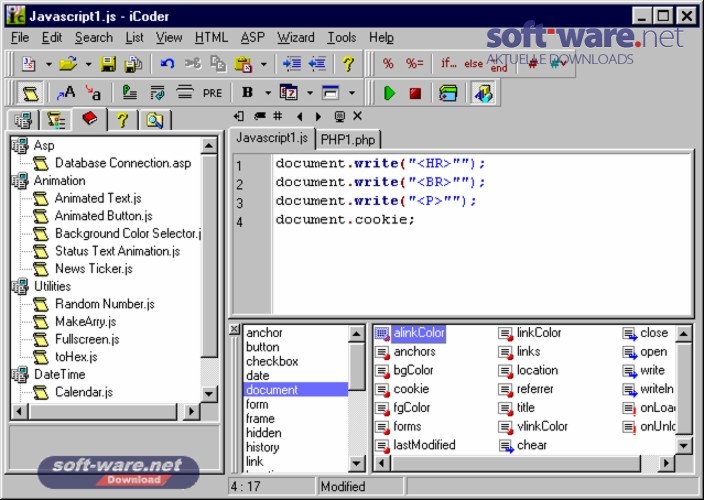Select Random Number.js snippet
Screen dimensions: 704x500
pos(105,304)
